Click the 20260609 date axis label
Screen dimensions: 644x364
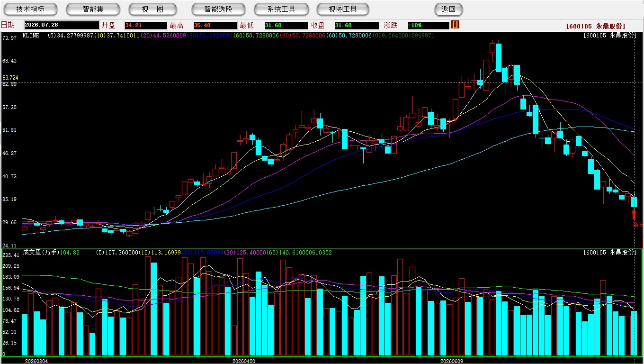pos(452,361)
